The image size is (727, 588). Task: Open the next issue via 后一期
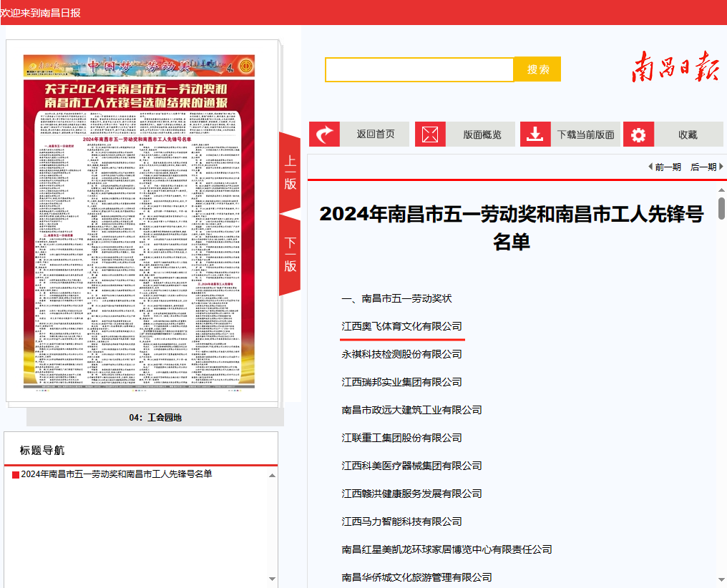(706, 167)
